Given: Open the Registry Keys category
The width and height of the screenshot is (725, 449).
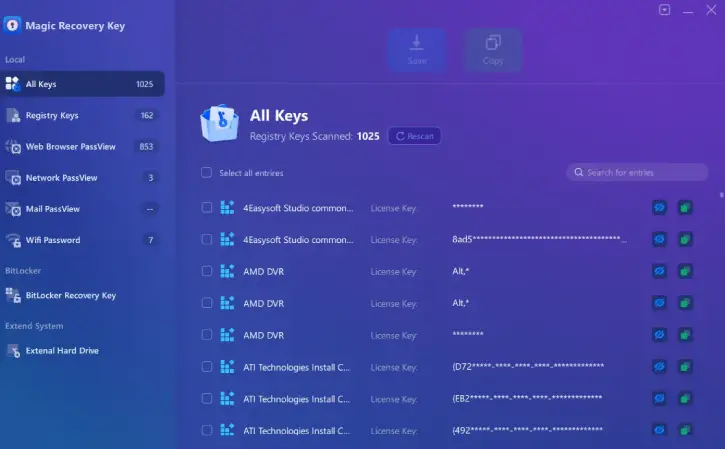Looking at the screenshot, I should point(52,116).
